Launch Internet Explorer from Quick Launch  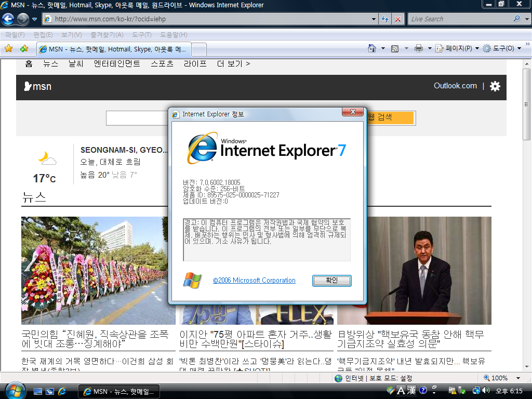click(62, 392)
